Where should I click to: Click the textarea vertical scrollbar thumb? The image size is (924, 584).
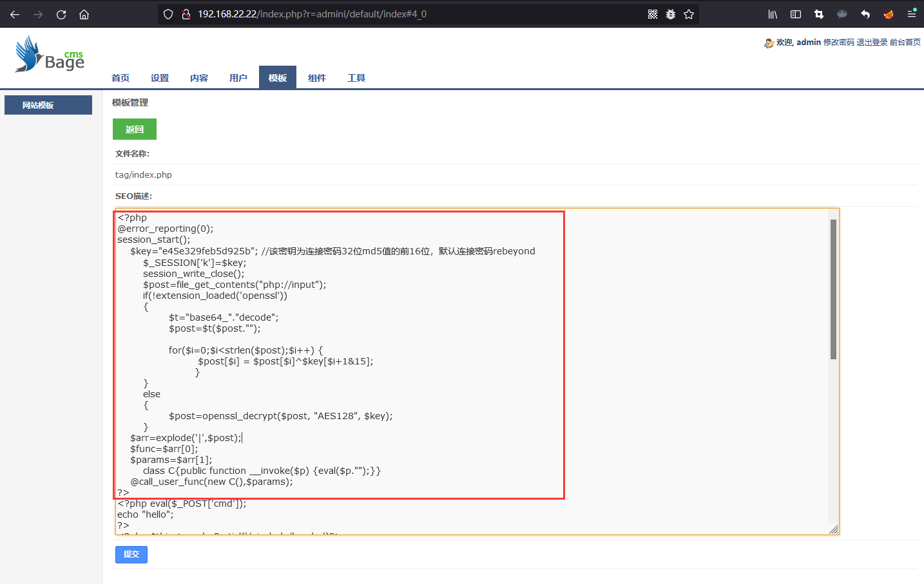click(x=833, y=289)
